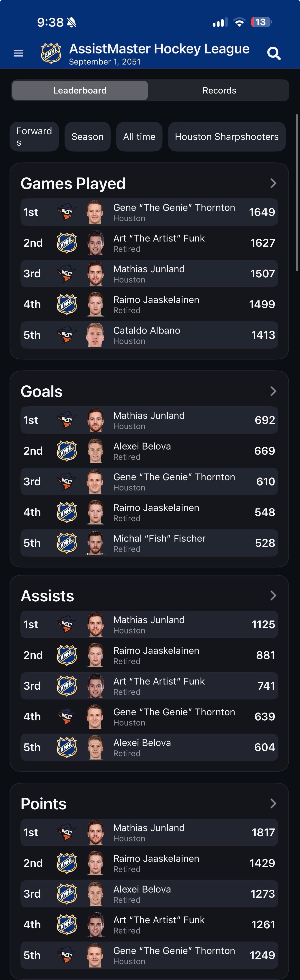Open Mathias Junland's row in Points
Viewport: 300px width, 980px height.
pos(149,832)
